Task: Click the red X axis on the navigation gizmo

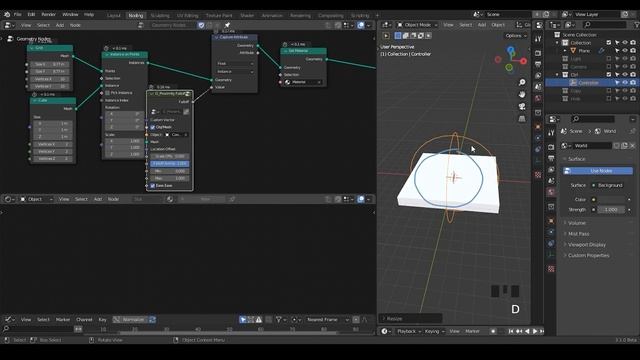Action: click(x=523, y=61)
